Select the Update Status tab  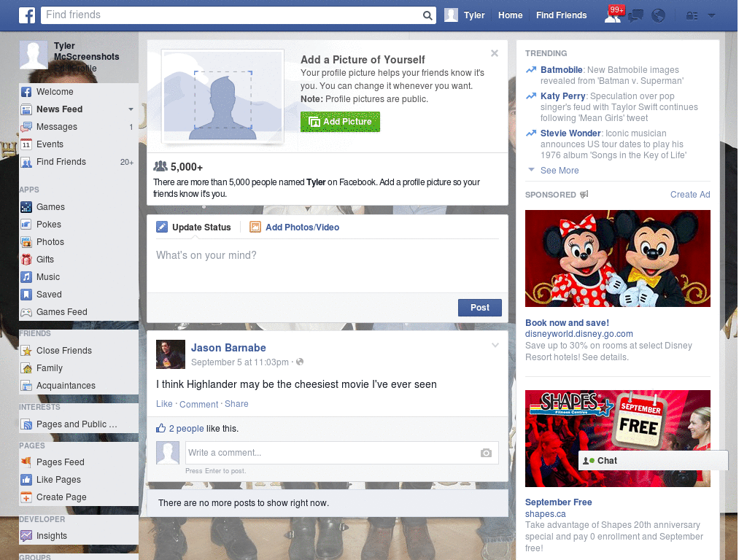point(194,227)
